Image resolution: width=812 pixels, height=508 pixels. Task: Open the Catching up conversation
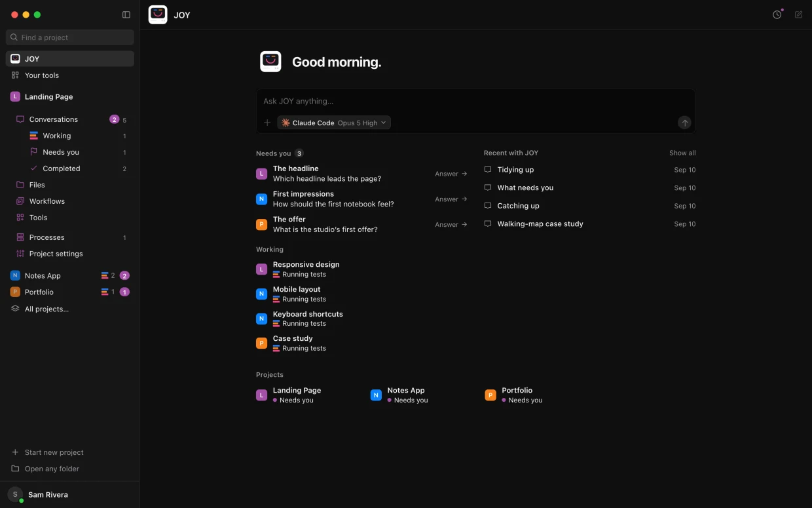click(x=589, y=206)
